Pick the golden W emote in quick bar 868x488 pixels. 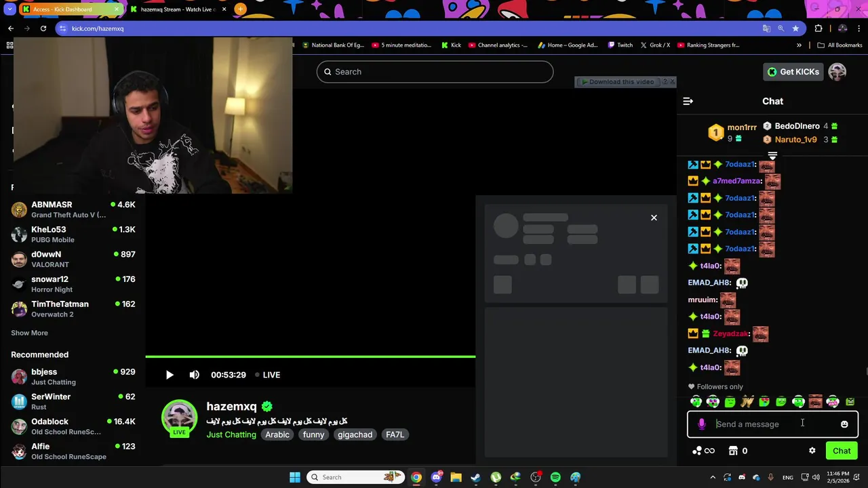[x=747, y=402]
